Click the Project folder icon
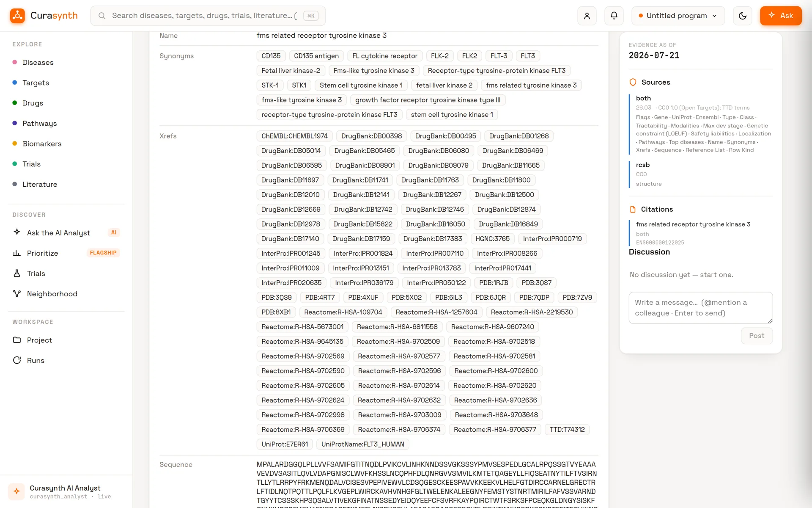This screenshot has width=812, height=508. [17, 340]
